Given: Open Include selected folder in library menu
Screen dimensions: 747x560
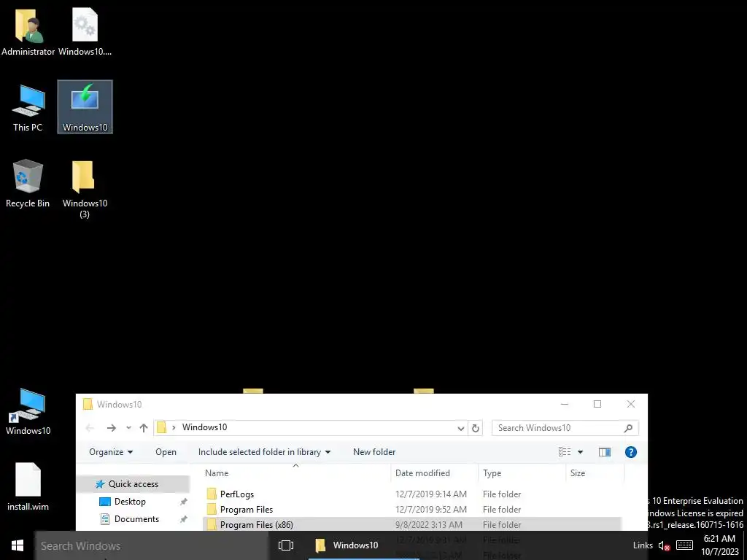Looking at the screenshot, I should coord(264,452).
